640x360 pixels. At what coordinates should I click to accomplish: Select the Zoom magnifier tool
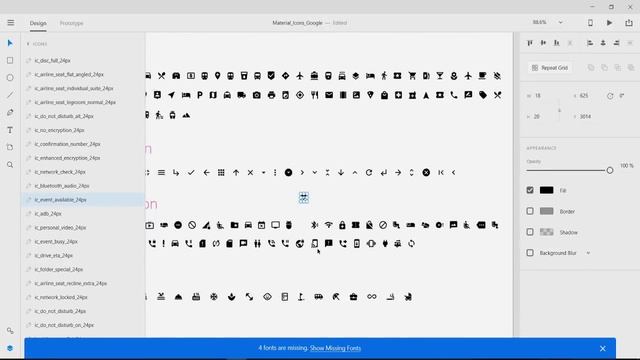coord(10,165)
